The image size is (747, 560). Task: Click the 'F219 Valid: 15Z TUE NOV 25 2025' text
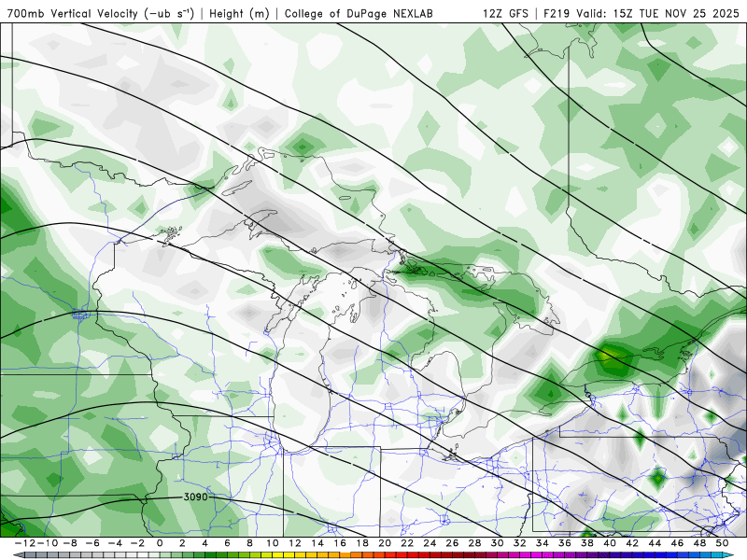[641, 13]
